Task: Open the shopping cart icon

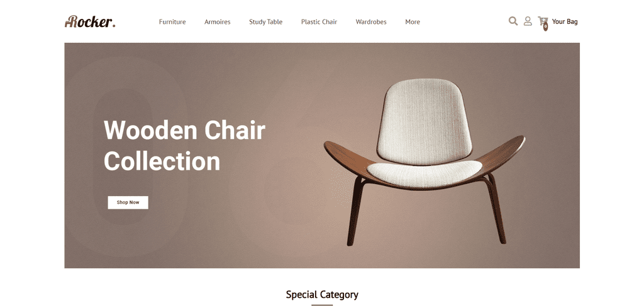Action: (543, 21)
